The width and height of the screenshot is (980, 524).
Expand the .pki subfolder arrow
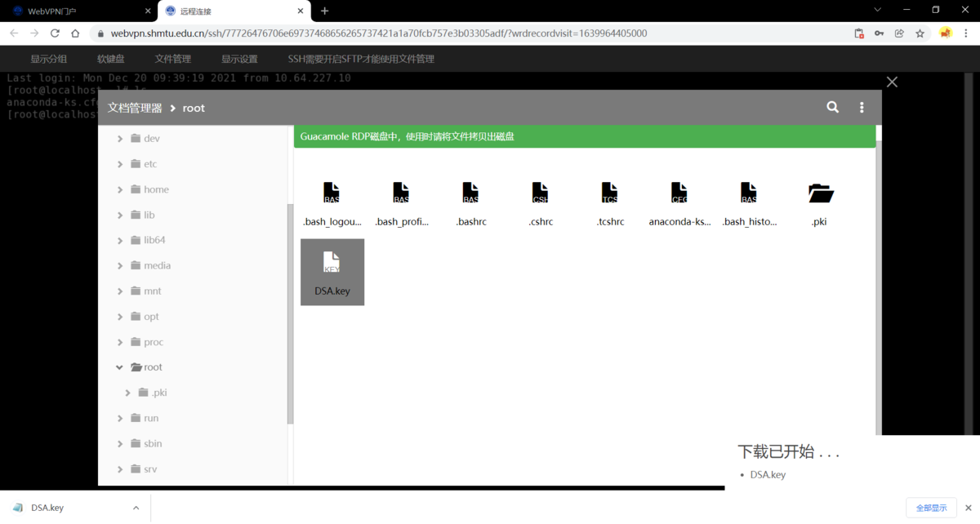(x=128, y=393)
